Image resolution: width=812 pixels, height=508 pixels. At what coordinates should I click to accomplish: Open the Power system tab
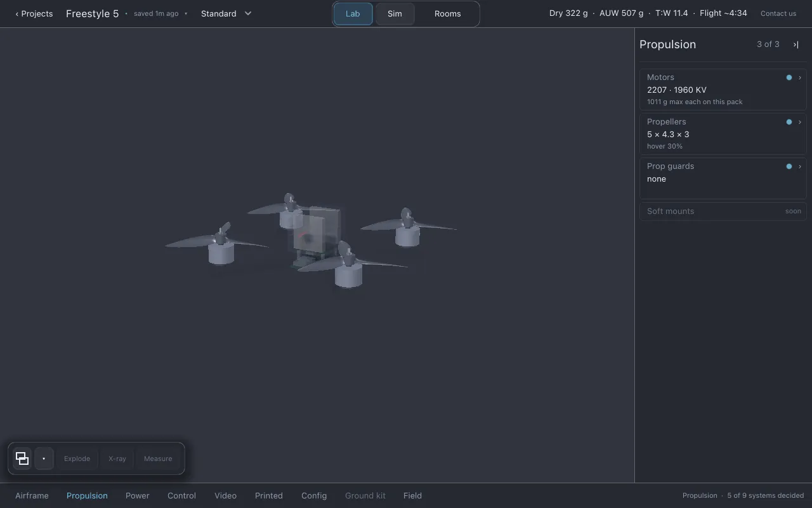click(x=138, y=495)
